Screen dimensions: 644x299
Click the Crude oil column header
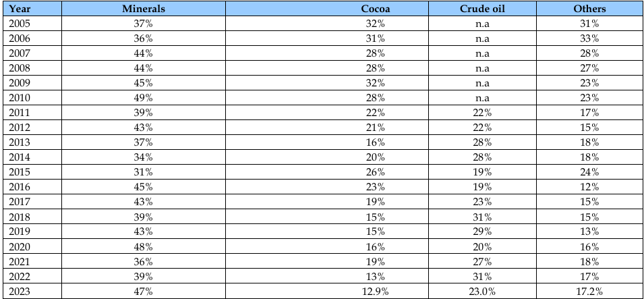coord(482,9)
